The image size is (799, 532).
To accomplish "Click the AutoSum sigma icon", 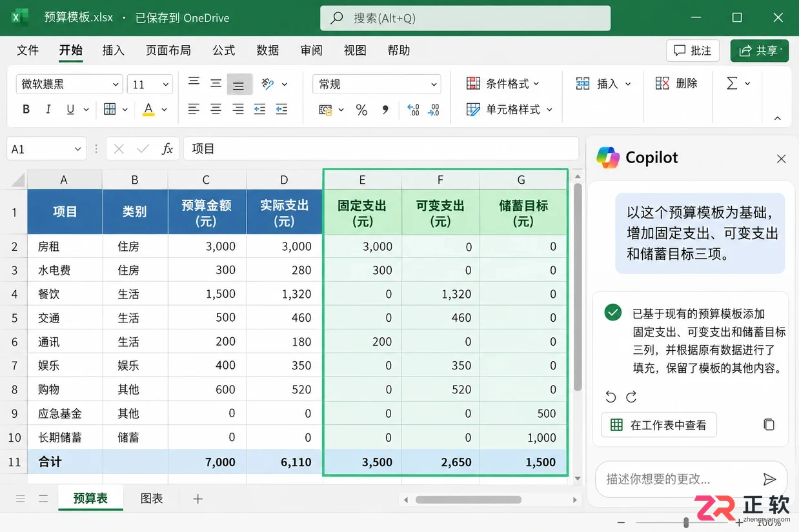I will 732,83.
